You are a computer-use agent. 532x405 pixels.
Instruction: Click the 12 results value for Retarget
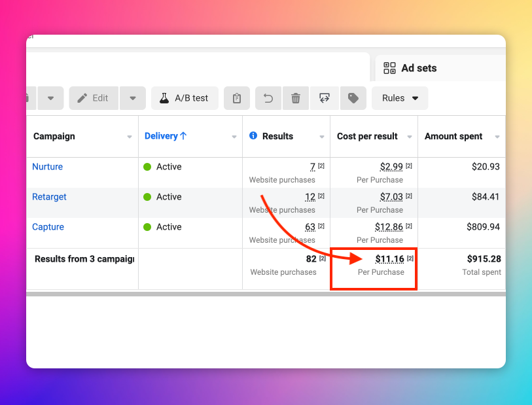point(310,197)
